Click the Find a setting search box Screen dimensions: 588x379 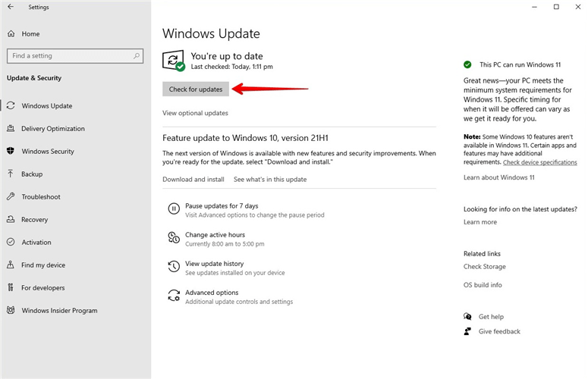pyautogui.click(x=75, y=56)
